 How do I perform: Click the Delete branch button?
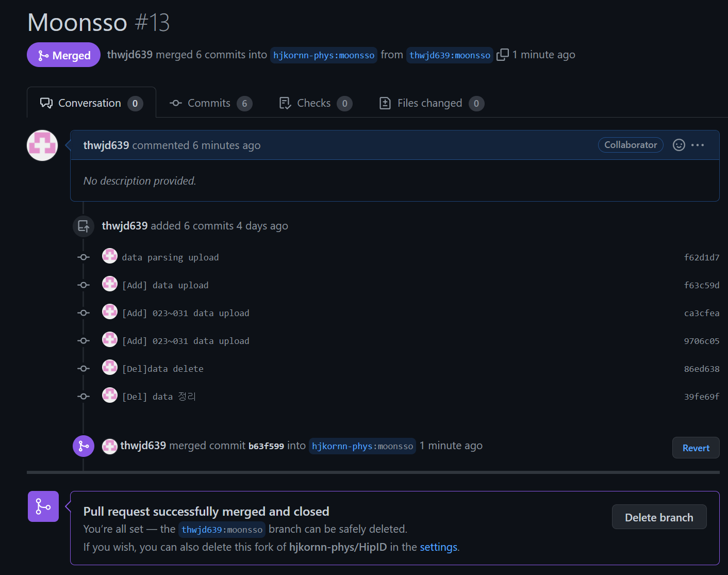click(x=659, y=517)
